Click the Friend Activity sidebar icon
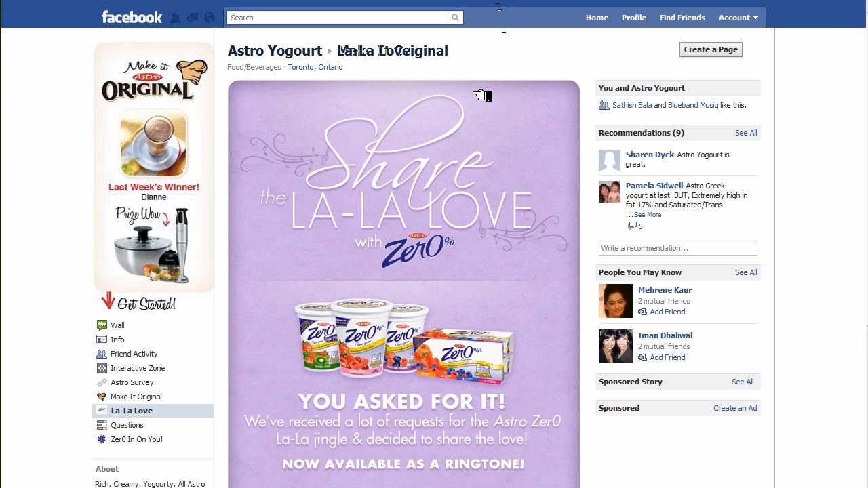The height and width of the screenshot is (488, 868). coord(102,354)
